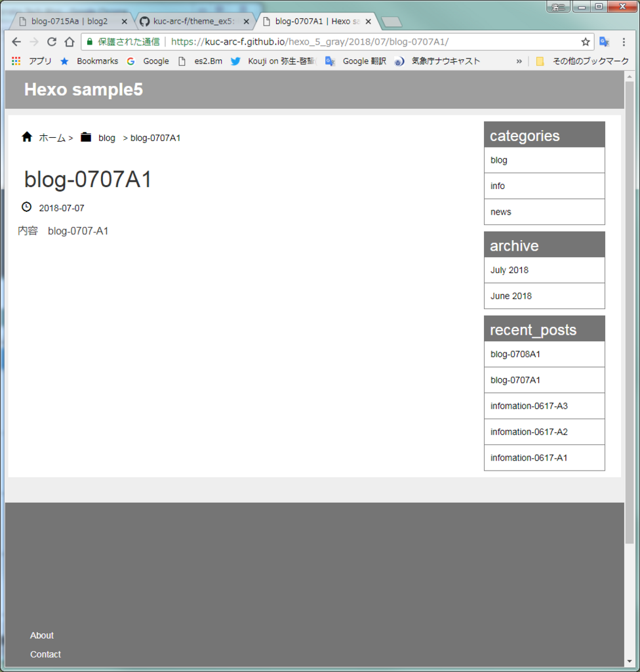Open the Google bookmark
This screenshot has height=672, width=640.
pyautogui.click(x=148, y=61)
